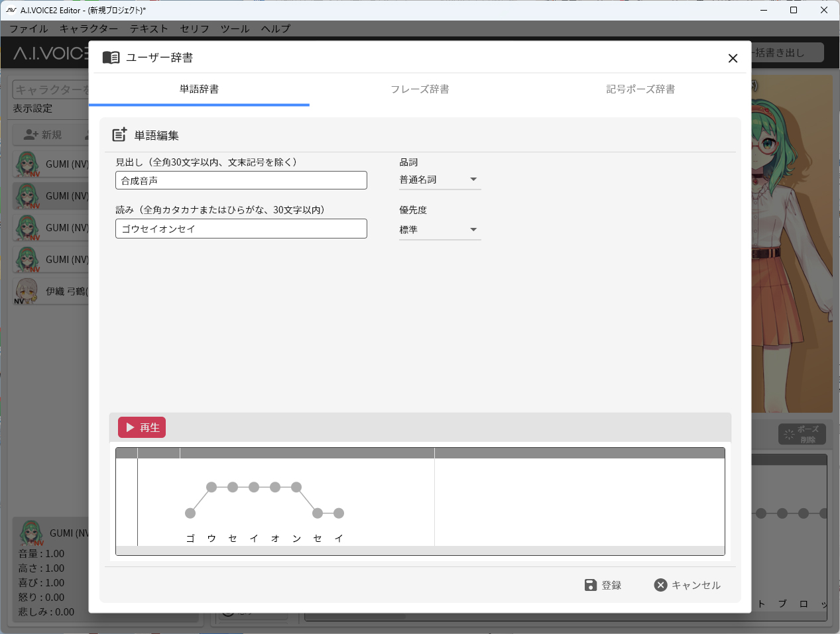Screen dimensions: 840x634
Task: Open the テキスト menu
Action: coord(149,28)
